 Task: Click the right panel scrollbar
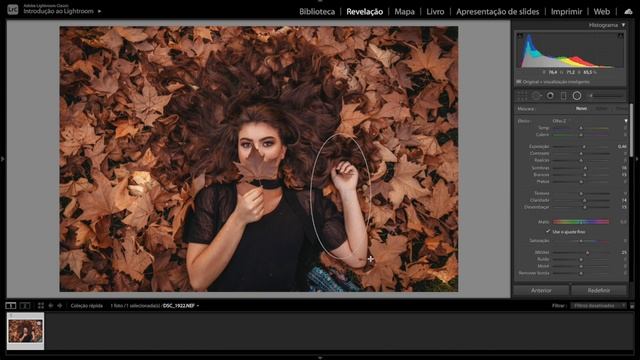632,130
